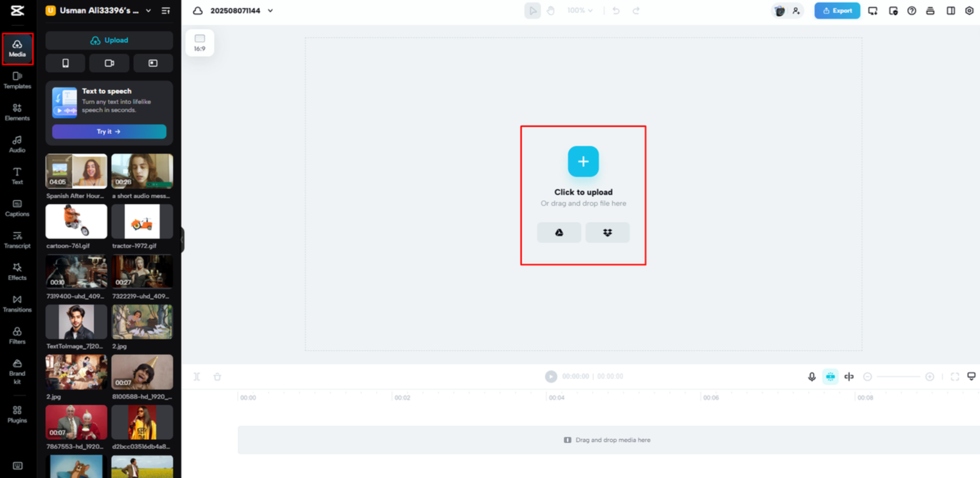Toggle fullscreen timeline view
This screenshot has height=478, width=980.
(x=955, y=376)
